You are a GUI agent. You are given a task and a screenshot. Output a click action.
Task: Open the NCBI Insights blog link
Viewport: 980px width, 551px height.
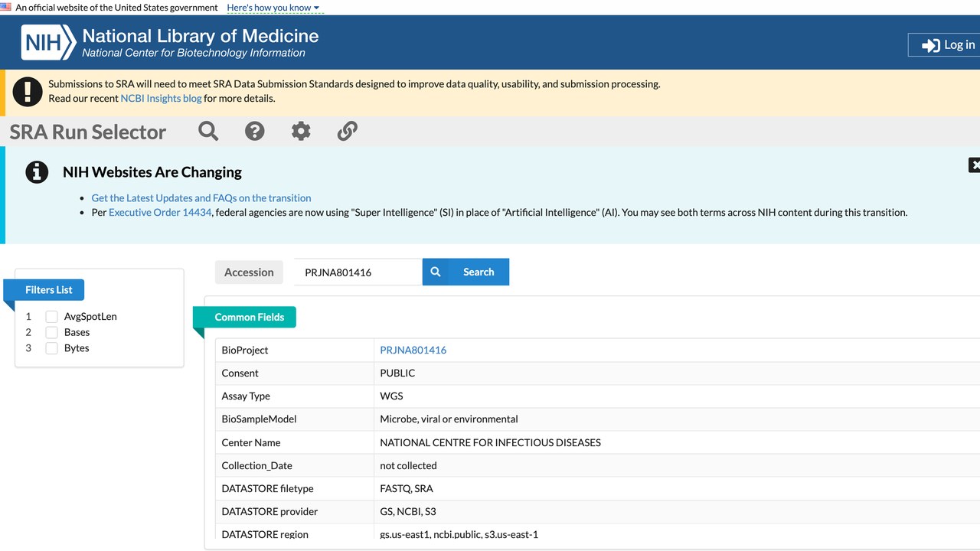162,98
